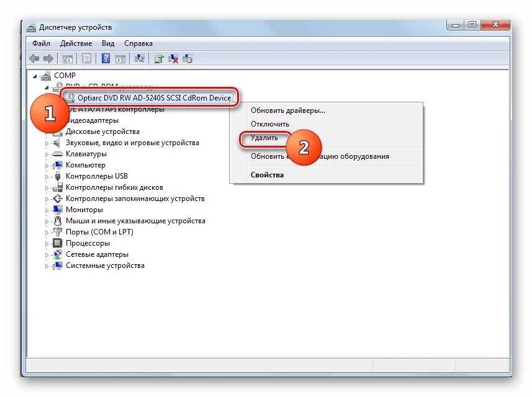
Task: Collapse the COMP root node arrow
Action: coord(35,76)
